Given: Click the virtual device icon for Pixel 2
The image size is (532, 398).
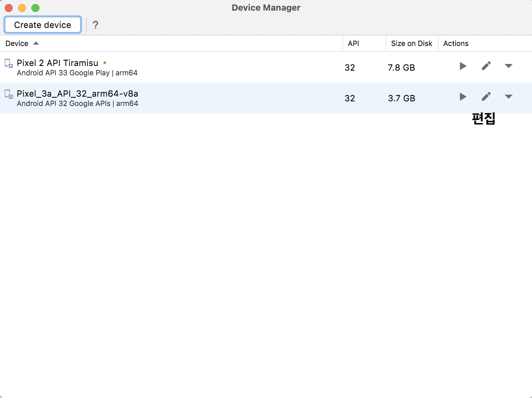Looking at the screenshot, I should coord(9,63).
